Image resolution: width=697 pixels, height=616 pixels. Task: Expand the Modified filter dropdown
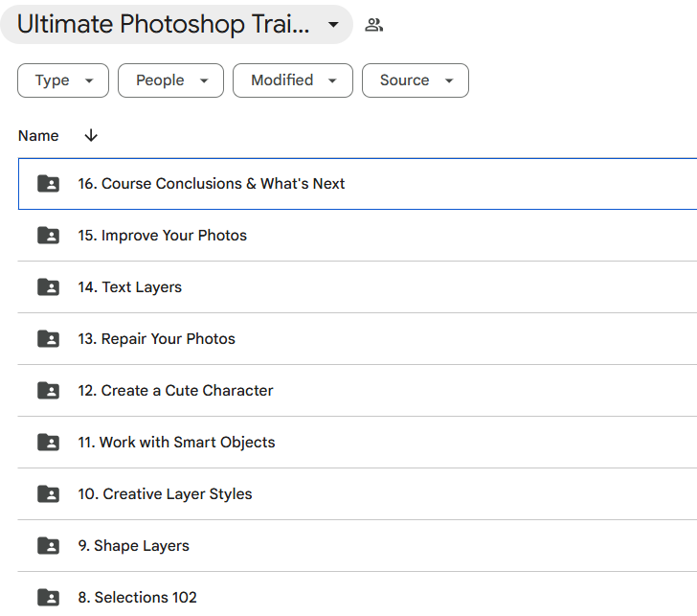[x=293, y=80]
